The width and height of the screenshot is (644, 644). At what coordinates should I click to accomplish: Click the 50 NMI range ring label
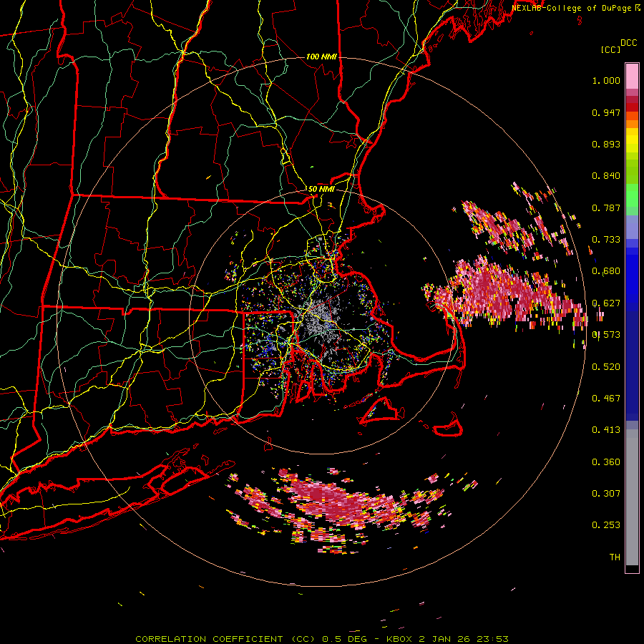click(x=321, y=189)
